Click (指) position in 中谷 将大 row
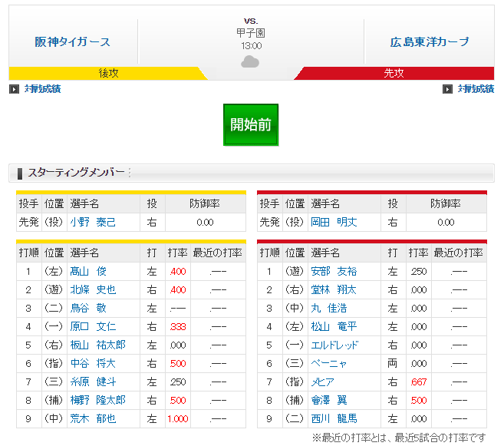 tap(54, 363)
